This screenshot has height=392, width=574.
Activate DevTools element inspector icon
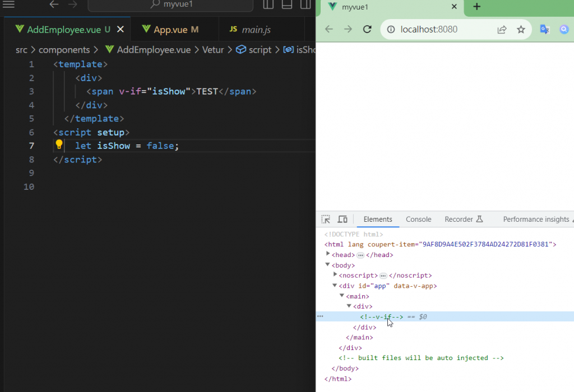click(326, 219)
